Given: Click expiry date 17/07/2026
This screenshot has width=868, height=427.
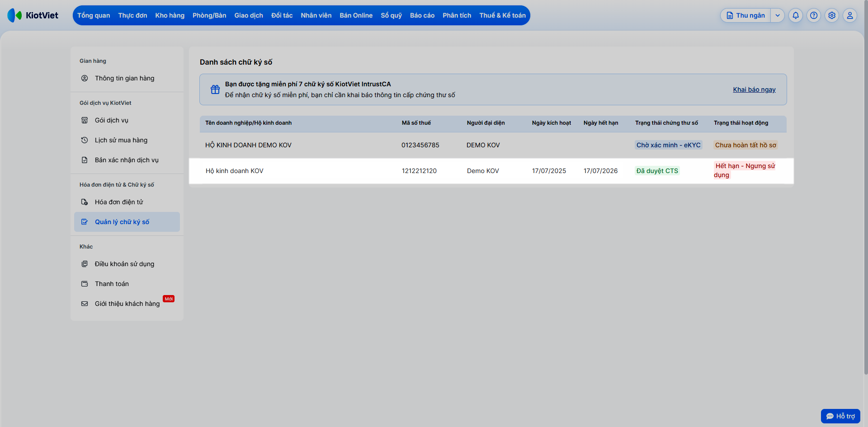Looking at the screenshot, I should (x=600, y=171).
